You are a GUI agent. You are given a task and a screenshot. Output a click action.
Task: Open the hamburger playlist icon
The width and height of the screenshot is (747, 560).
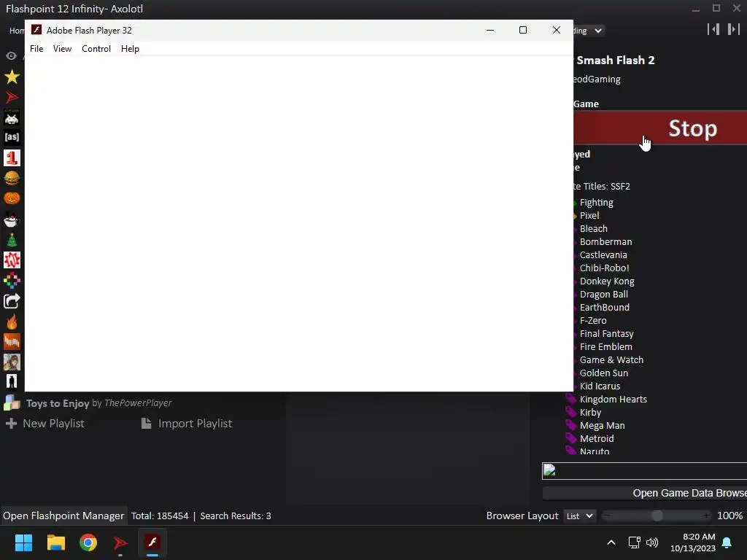(x=12, y=178)
